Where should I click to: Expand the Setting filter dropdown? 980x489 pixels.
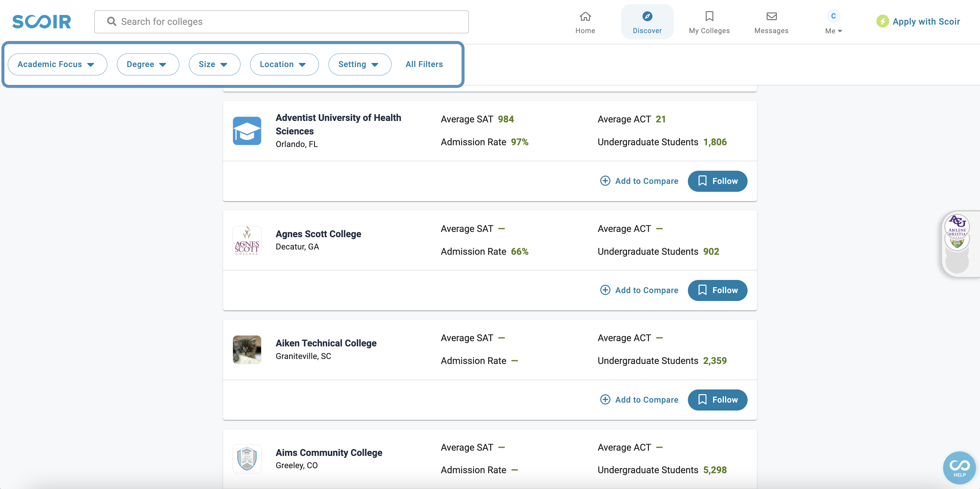tap(359, 64)
